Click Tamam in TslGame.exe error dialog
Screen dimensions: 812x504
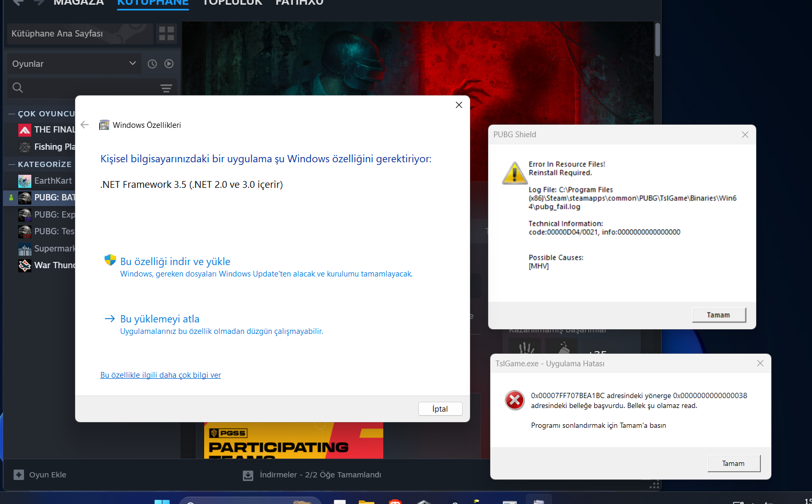(x=734, y=463)
